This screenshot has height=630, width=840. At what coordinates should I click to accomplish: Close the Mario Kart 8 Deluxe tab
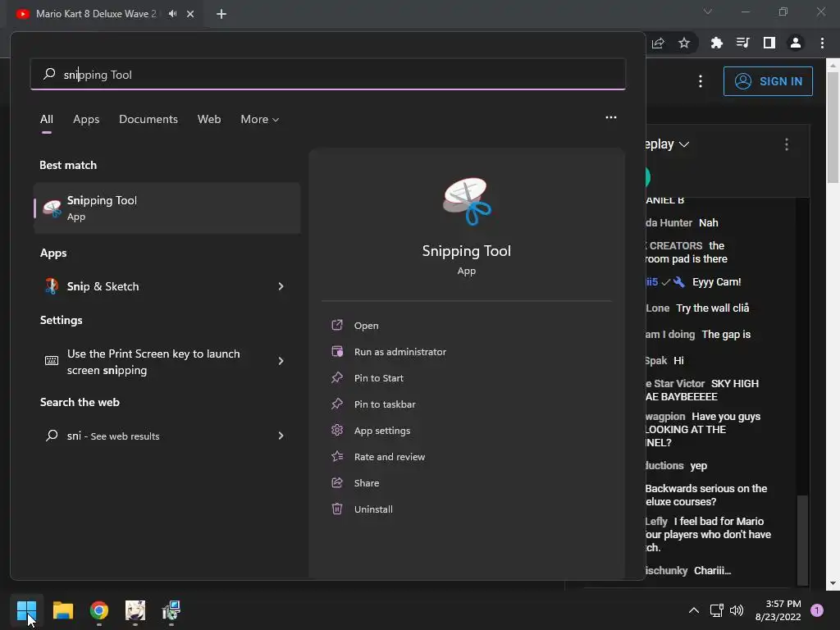coord(190,14)
